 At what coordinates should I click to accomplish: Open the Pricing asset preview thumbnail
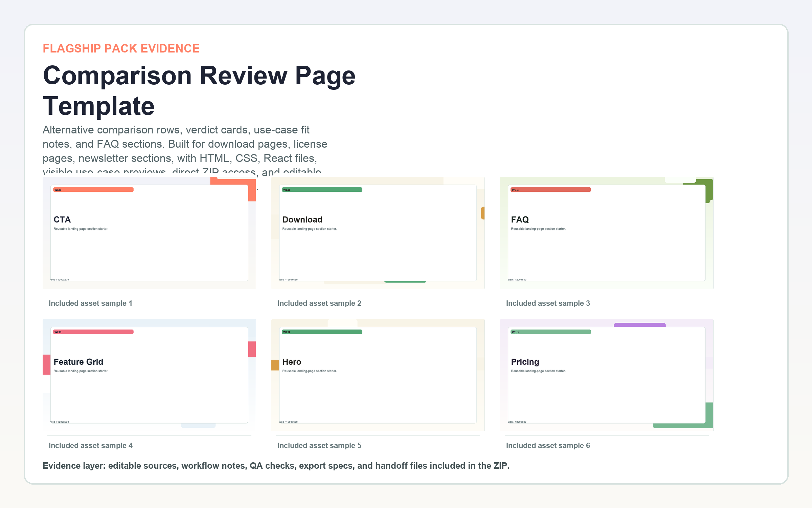(x=607, y=375)
